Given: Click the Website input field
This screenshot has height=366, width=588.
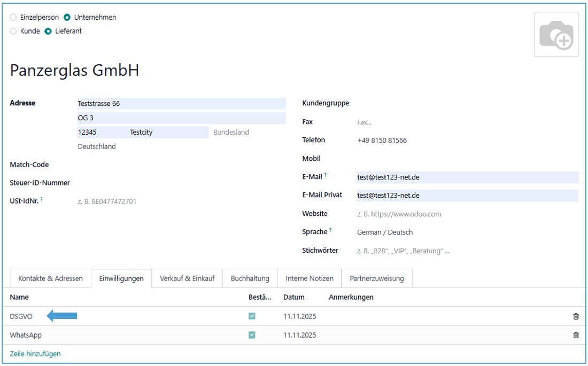Looking at the screenshot, I should 465,214.
